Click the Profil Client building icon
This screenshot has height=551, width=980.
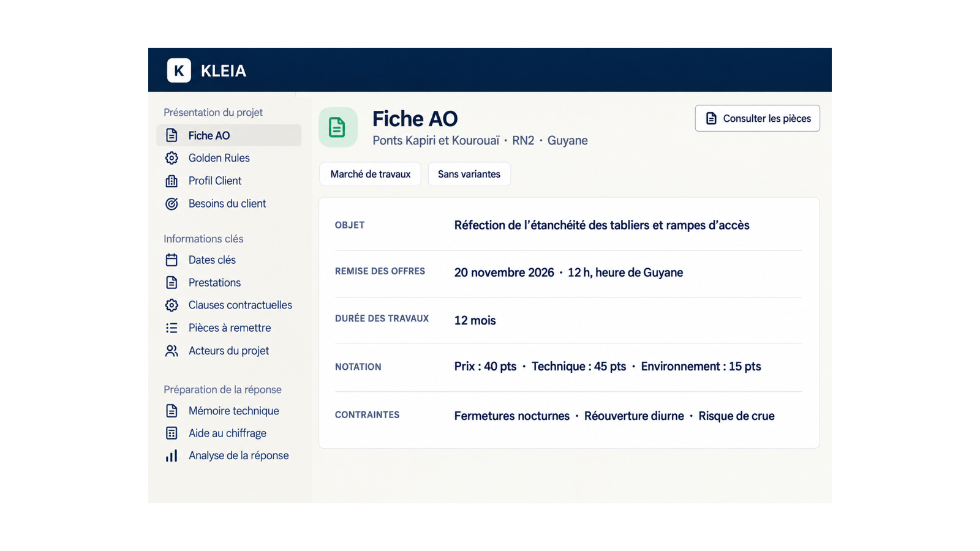tap(171, 181)
